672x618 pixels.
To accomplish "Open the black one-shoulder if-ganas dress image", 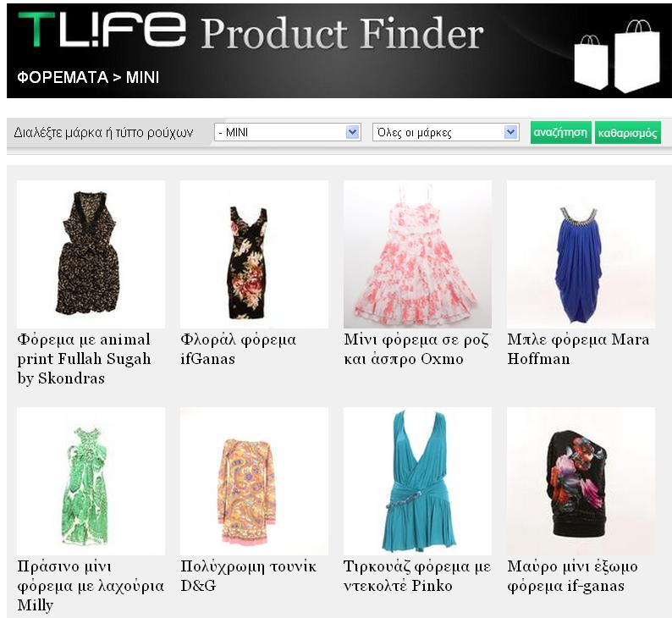I will (x=581, y=481).
